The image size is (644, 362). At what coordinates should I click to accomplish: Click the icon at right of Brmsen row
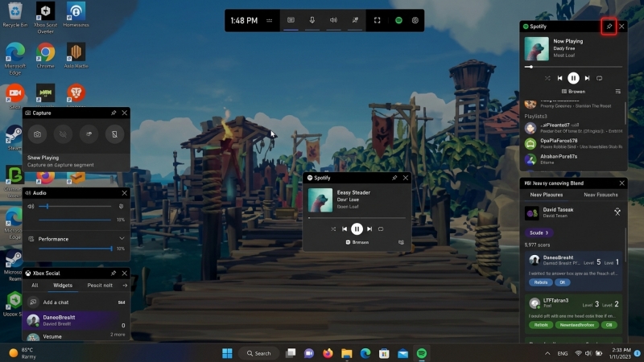coord(401,243)
